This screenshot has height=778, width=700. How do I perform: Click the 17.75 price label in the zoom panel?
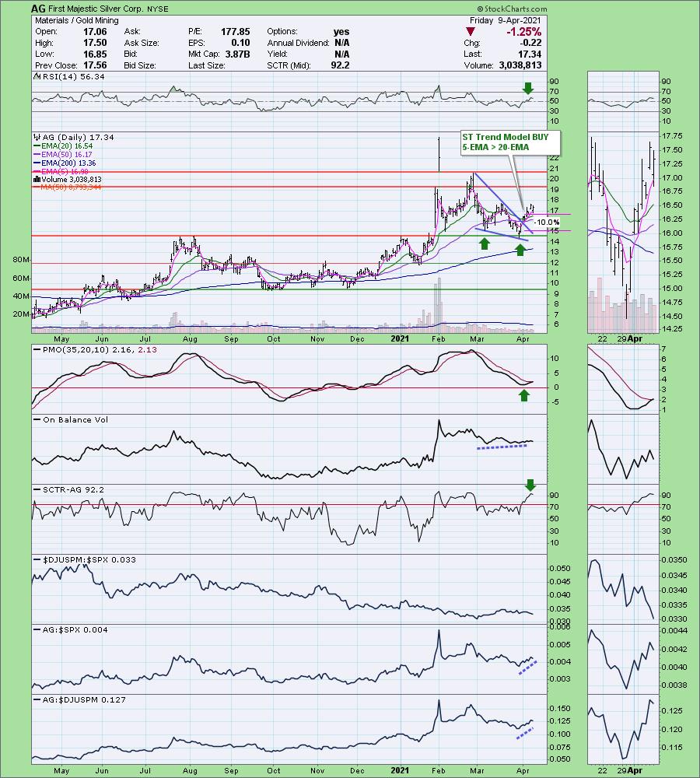tap(672, 136)
